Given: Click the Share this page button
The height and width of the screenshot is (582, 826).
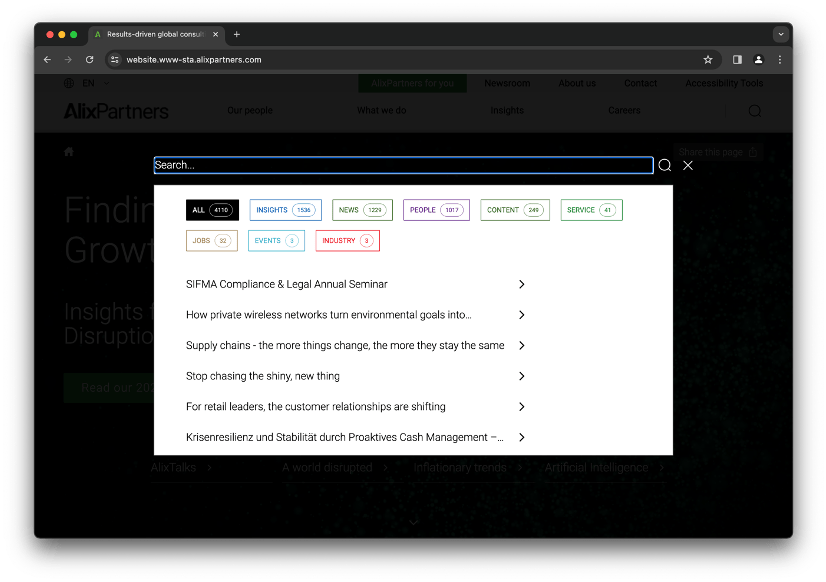Looking at the screenshot, I should click(718, 152).
